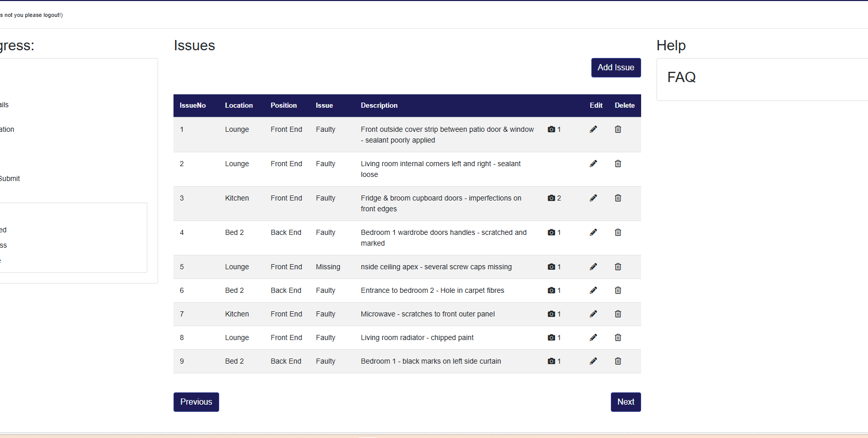Image resolution: width=868 pixels, height=438 pixels.
Task: Open camera icon for issue 1
Action: [x=552, y=129]
